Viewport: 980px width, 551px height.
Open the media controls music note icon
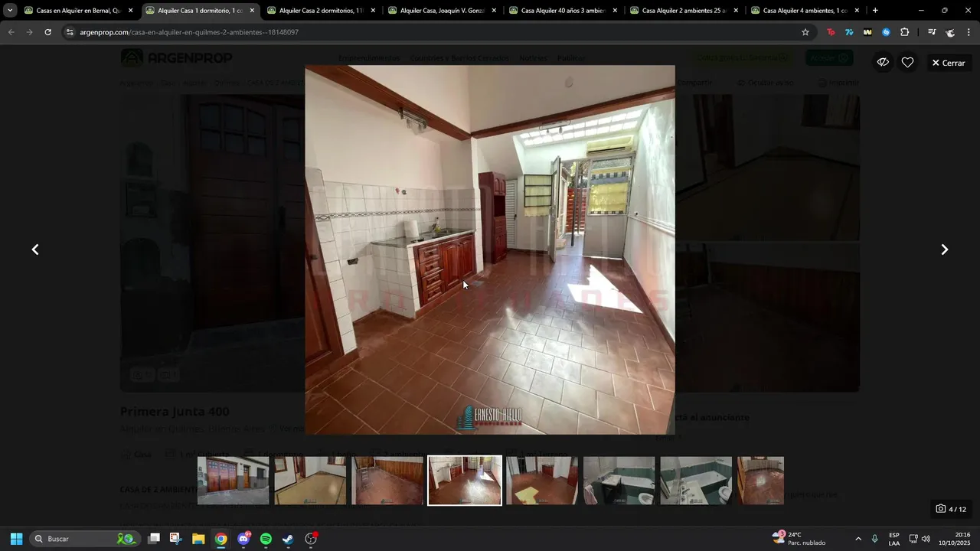[x=932, y=32]
